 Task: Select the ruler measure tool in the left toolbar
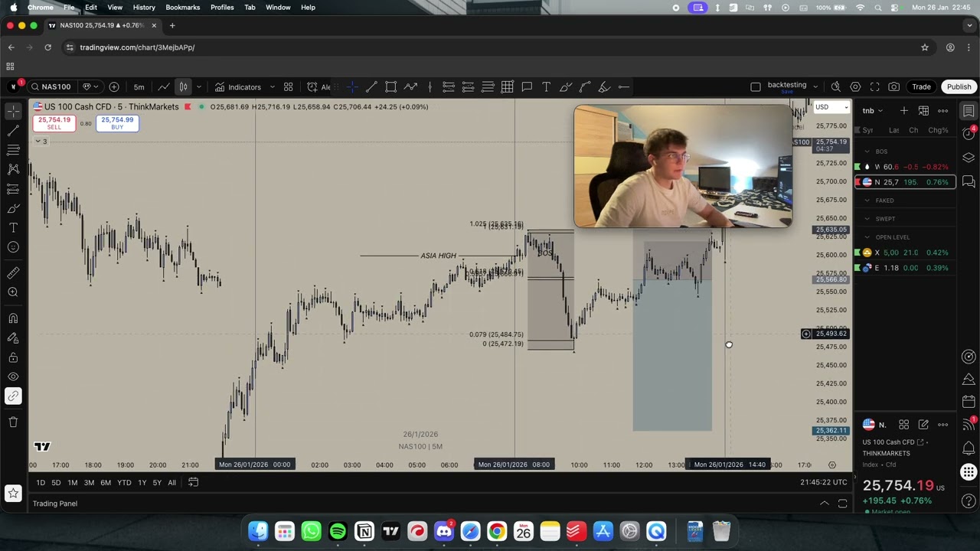click(x=13, y=272)
